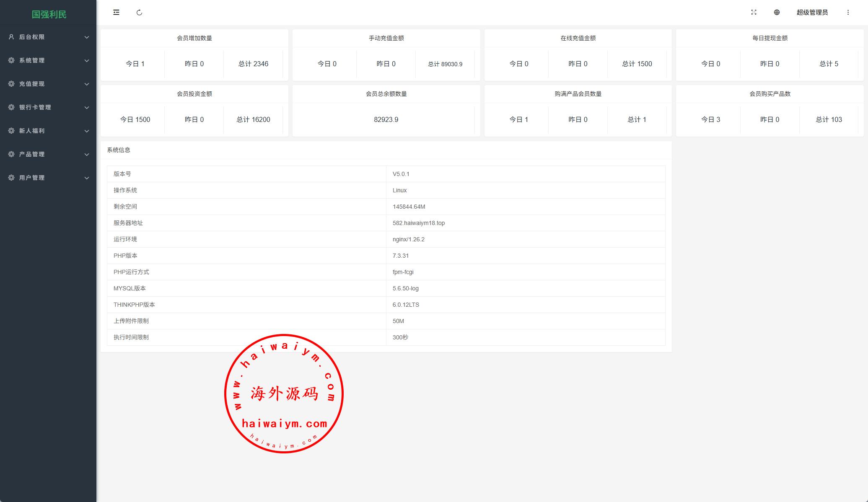Image resolution: width=868 pixels, height=502 pixels.
Task: Toggle sidebar collapse icon in header
Action: (x=116, y=13)
